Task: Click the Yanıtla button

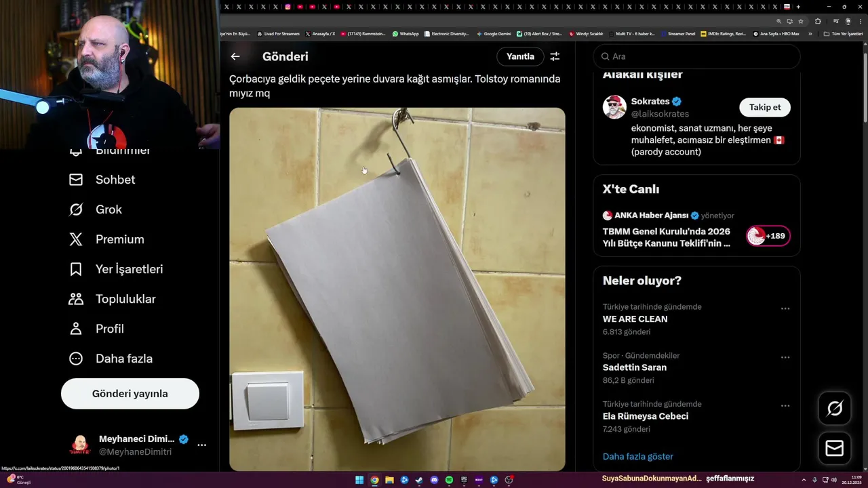Action: [520, 57]
